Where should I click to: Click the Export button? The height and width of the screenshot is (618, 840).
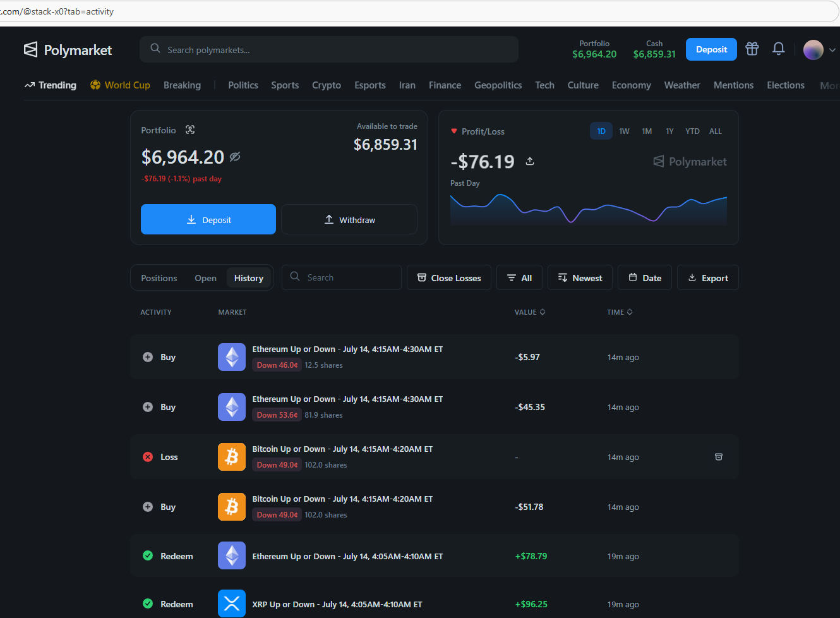pos(708,277)
